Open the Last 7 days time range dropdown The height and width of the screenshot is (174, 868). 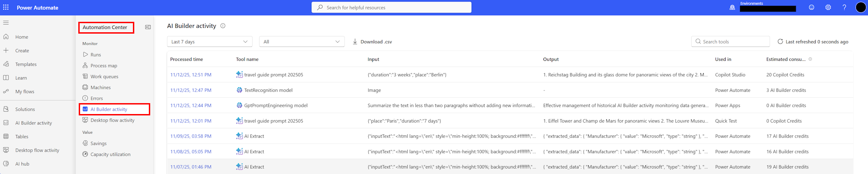point(210,41)
